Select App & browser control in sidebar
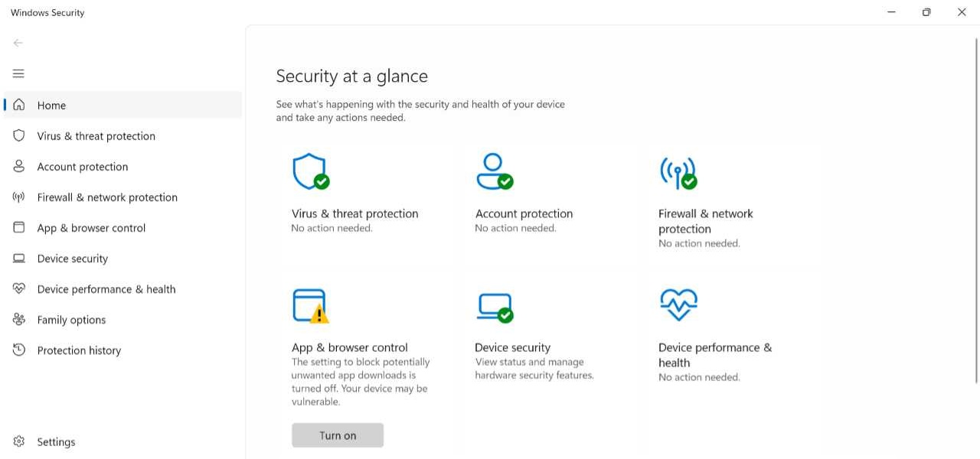Viewport: 980px width, 459px height. [91, 228]
